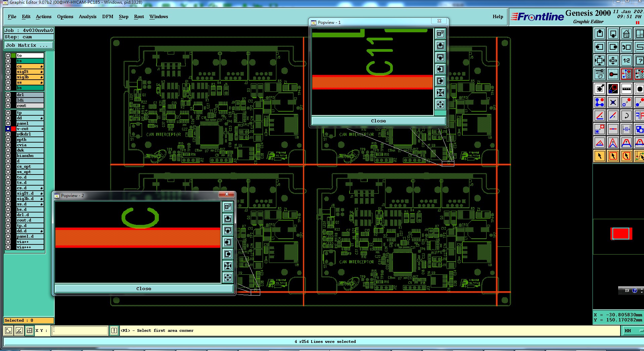Open the Edit menu
This screenshot has height=351, width=644.
pyautogui.click(x=26, y=16)
